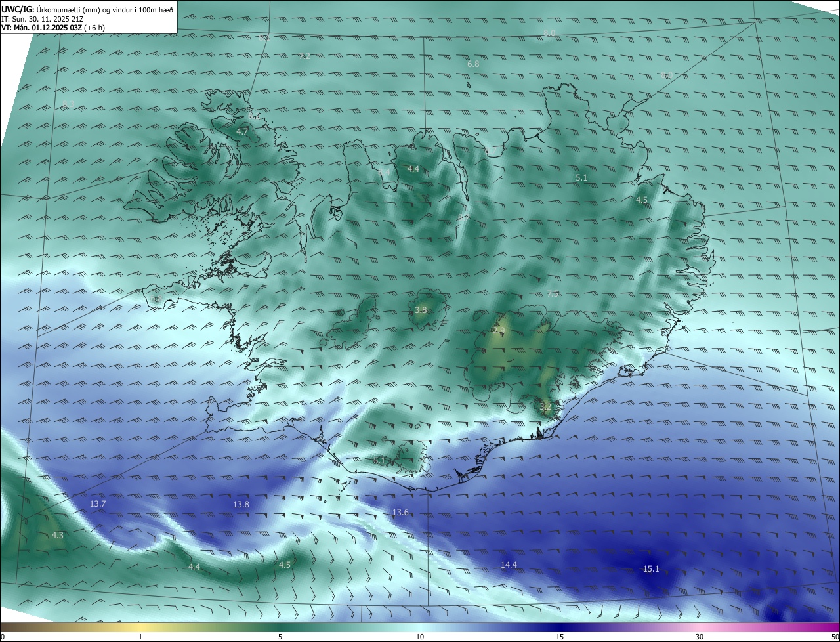Click the 13.7 value label over the sea
This screenshot has width=840, height=642.
point(97,504)
